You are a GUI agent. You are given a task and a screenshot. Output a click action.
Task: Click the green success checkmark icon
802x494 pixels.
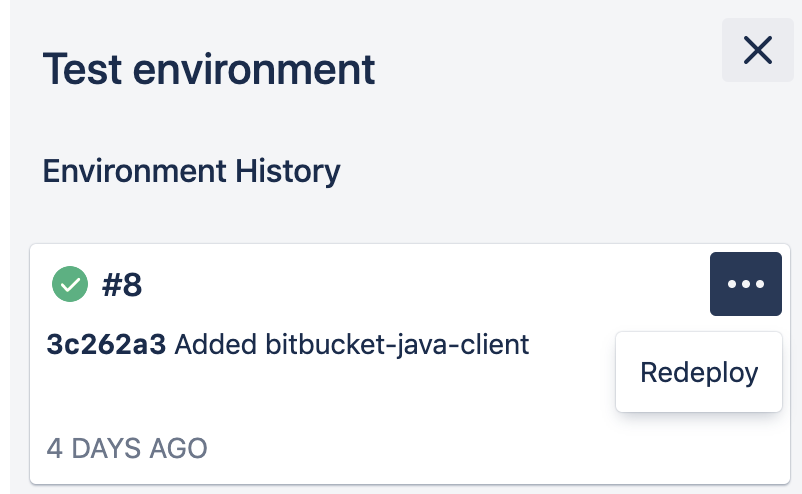point(69,285)
